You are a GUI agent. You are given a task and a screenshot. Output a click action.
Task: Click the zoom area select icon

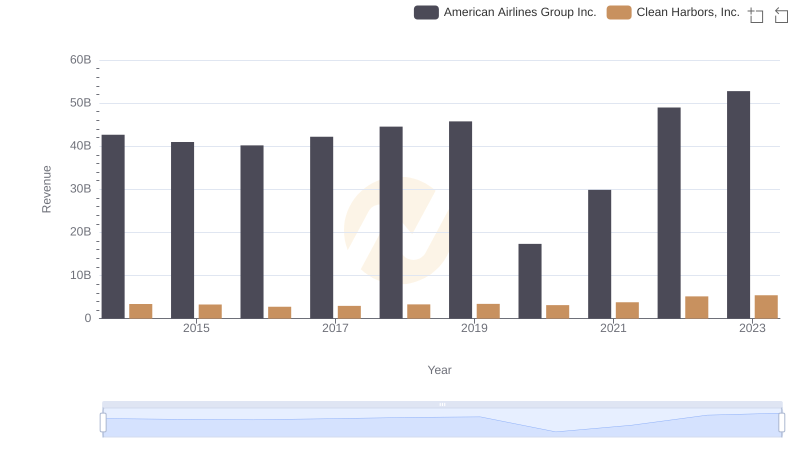point(756,15)
